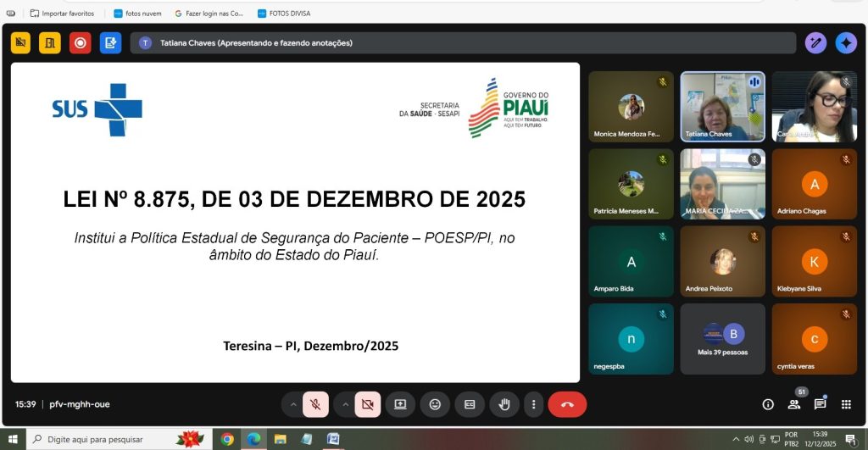
Task: Open the three-dot more options menu
Action: point(532,404)
